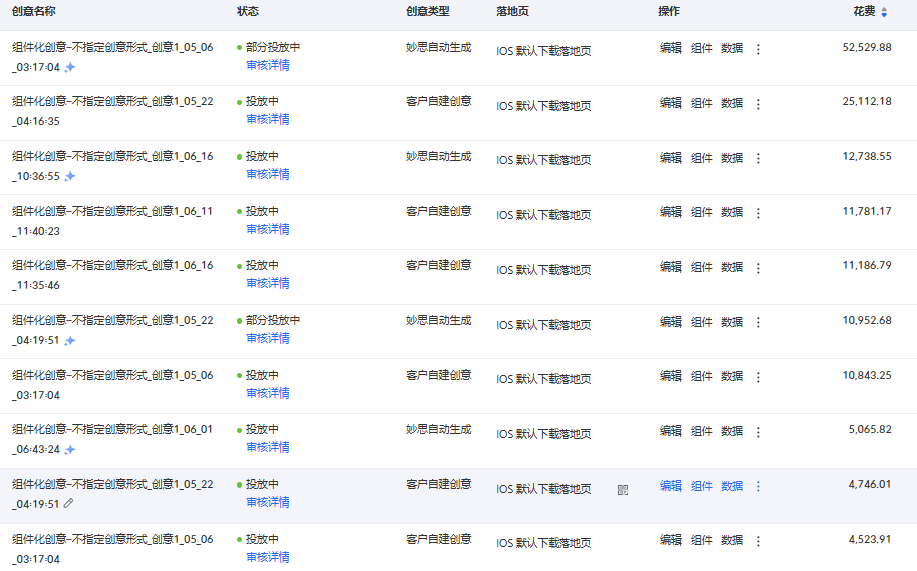
Task: Open the three-dot menu for the 4,746.01 row
Action: (x=758, y=486)
